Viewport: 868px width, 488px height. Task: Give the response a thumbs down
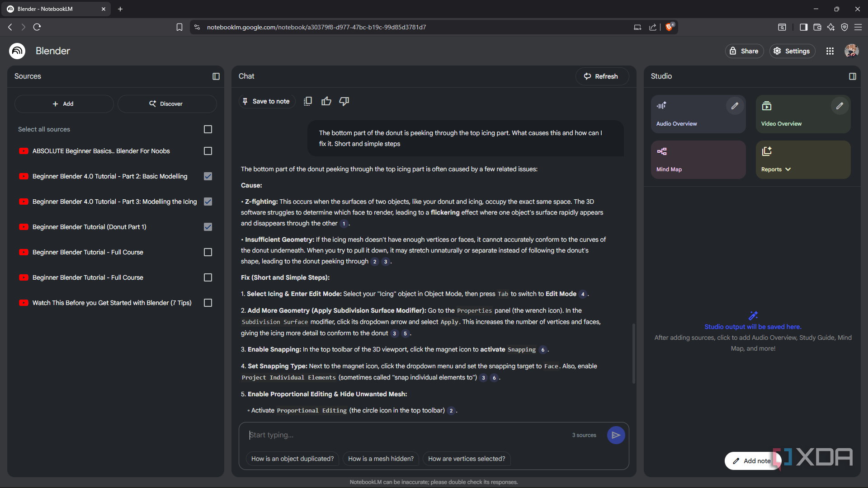[x=344, y=101]
